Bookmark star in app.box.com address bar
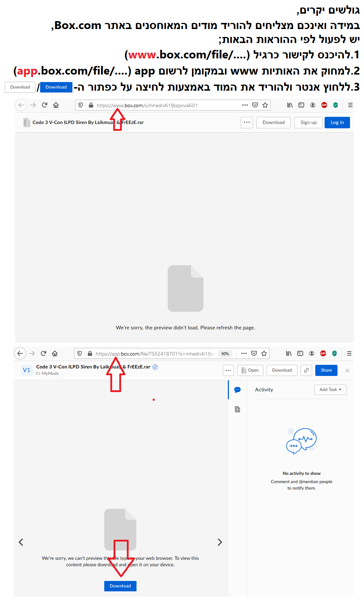Viewport: 364px width, 615px height. 264,353
